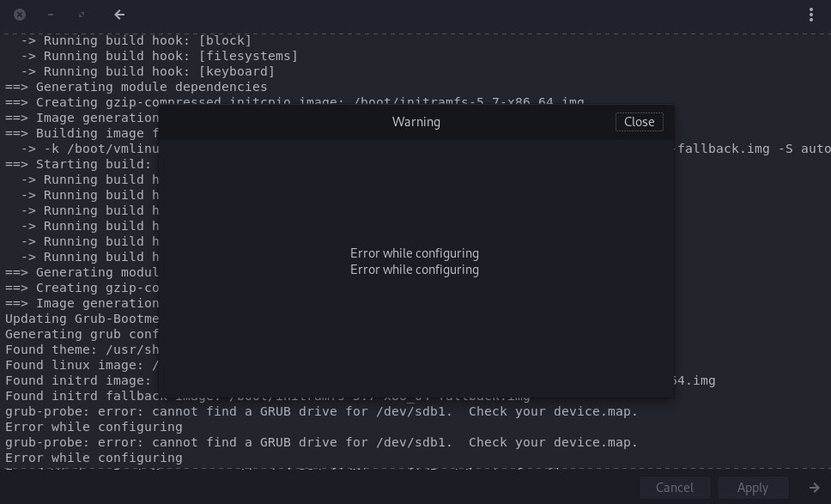The height and width of the screenshot is (504, 831).
Task: Click the last "Error while configuring" terminal line
Action: [x=94, y=458]
